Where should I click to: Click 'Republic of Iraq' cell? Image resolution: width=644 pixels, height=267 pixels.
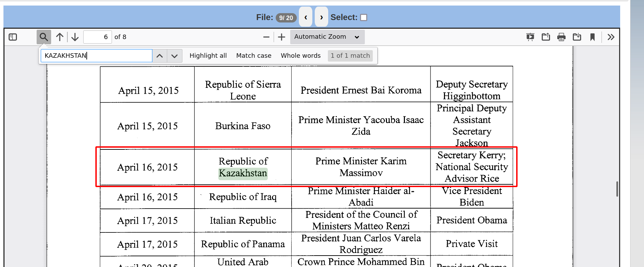(243, 197)
